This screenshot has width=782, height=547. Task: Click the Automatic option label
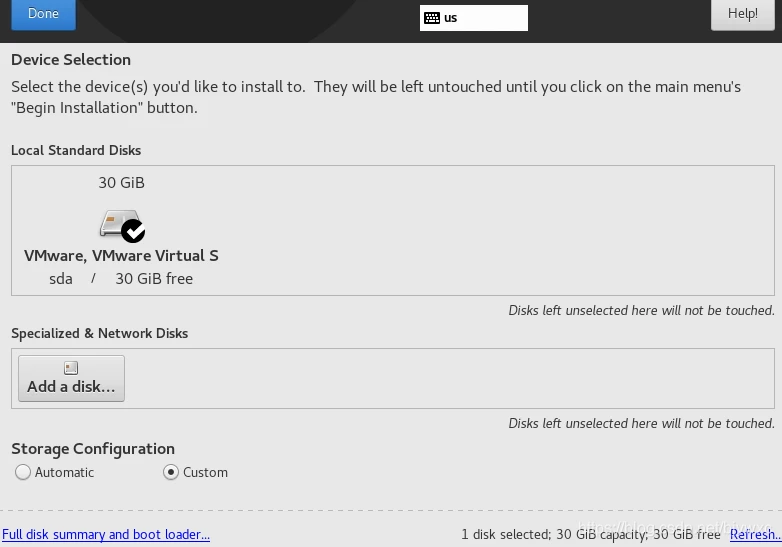(x=64, y=472)
